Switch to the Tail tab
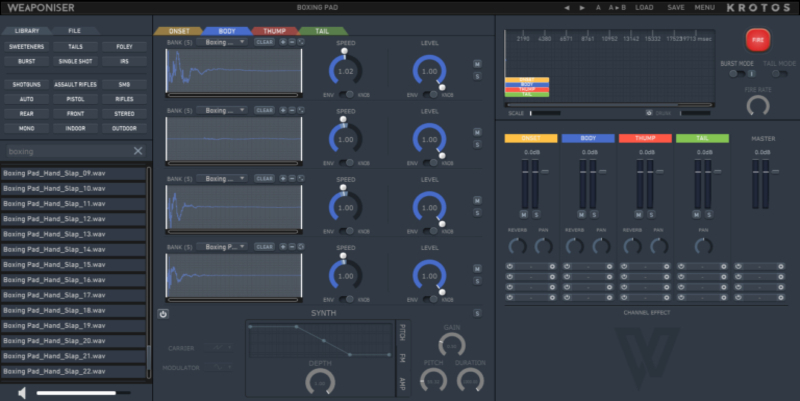This screenshot has height=401, width=800. point(322,31)
